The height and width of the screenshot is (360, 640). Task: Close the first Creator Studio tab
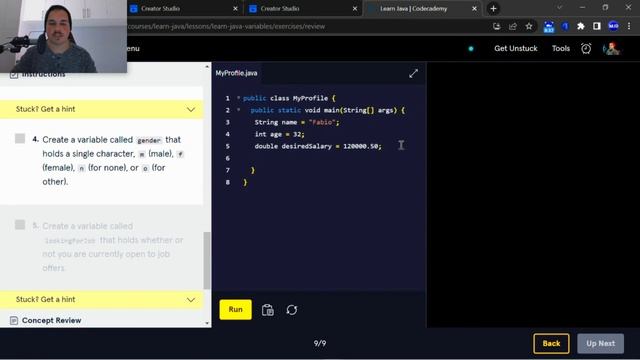click(235, 9)
